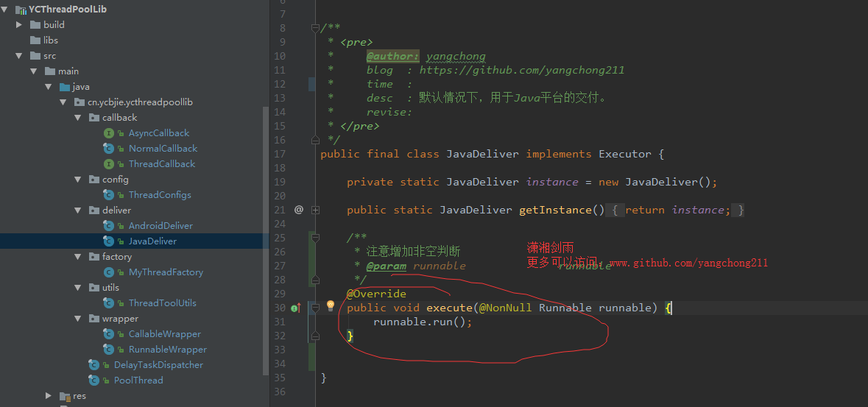Click the yellow intention lightbulb icon
This screenshot has width=868, height=407.
click(331, 305)
